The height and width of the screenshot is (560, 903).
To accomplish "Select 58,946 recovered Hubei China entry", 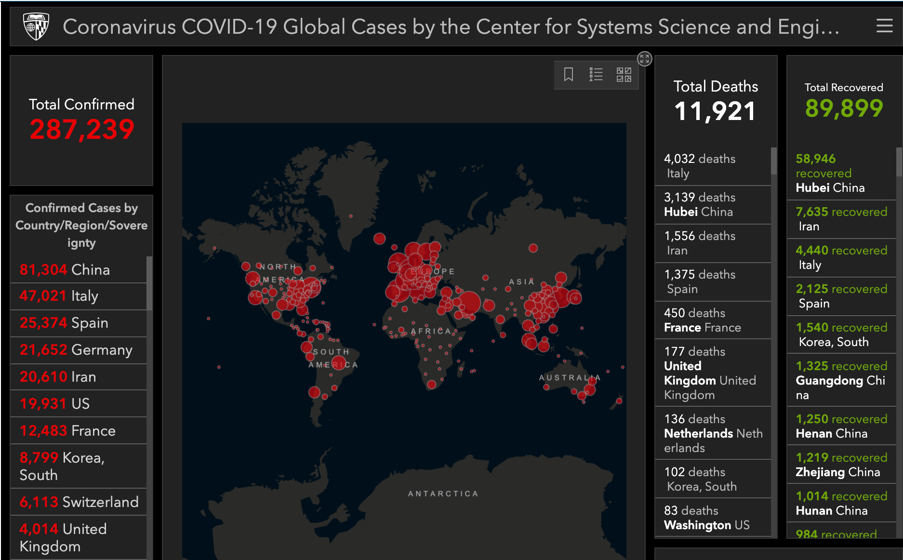I will (841, 173).
